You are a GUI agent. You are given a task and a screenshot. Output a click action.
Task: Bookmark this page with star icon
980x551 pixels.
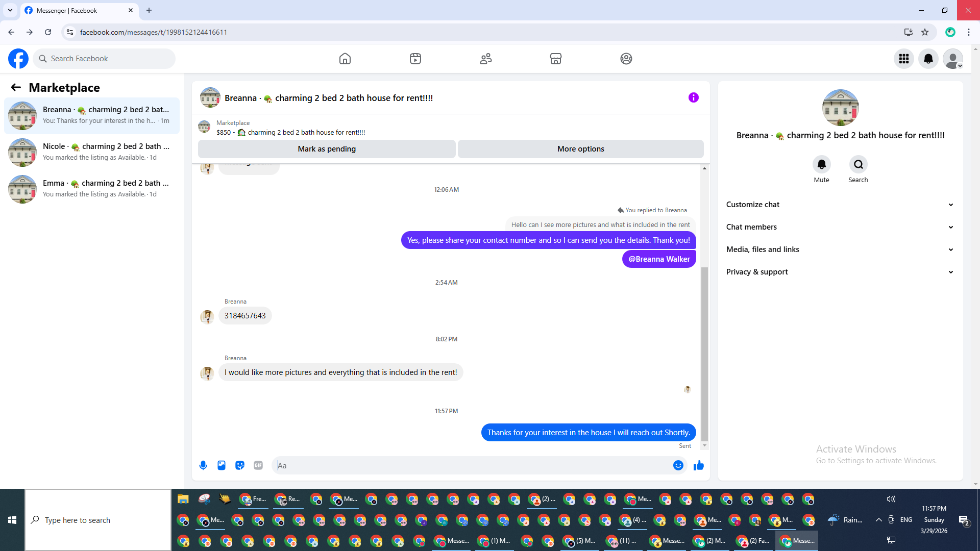pyautogui.click(x=925, y=32)
